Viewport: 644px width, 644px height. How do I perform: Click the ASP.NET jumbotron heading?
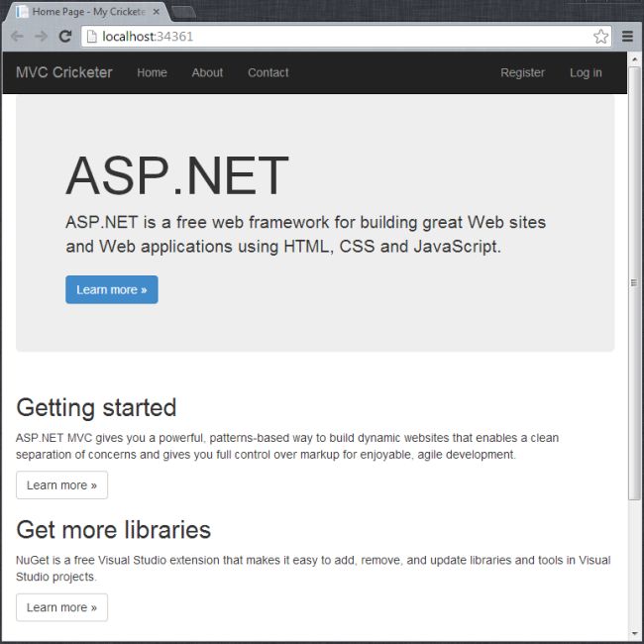[x=177, y=175]
